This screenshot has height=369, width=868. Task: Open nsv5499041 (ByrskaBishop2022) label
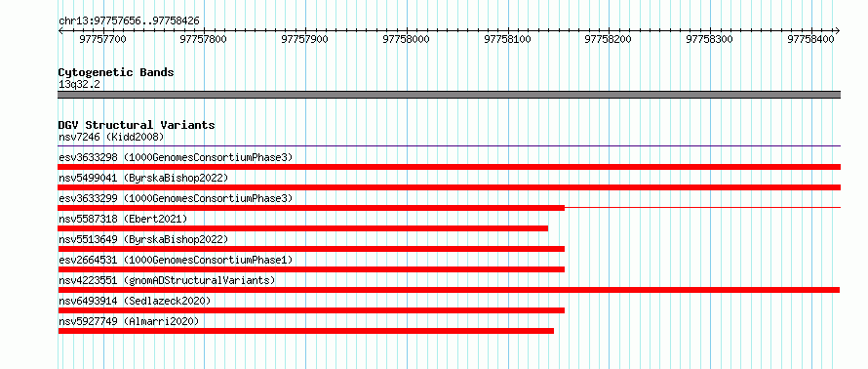click(x=143, y=178)
